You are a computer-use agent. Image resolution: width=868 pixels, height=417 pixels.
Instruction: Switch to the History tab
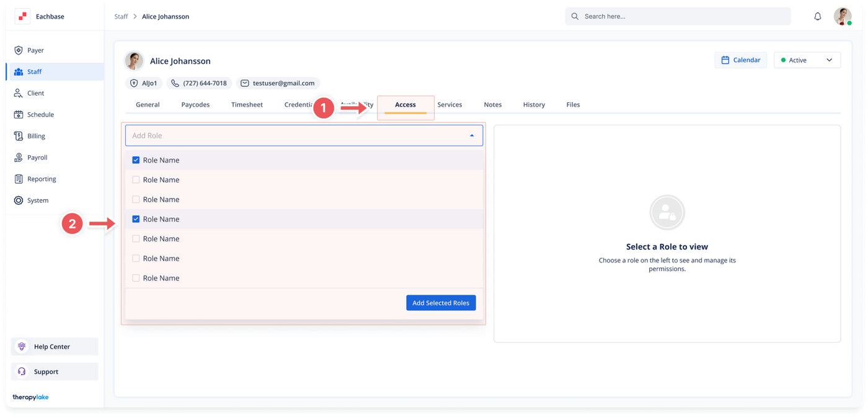coord(534,105)
